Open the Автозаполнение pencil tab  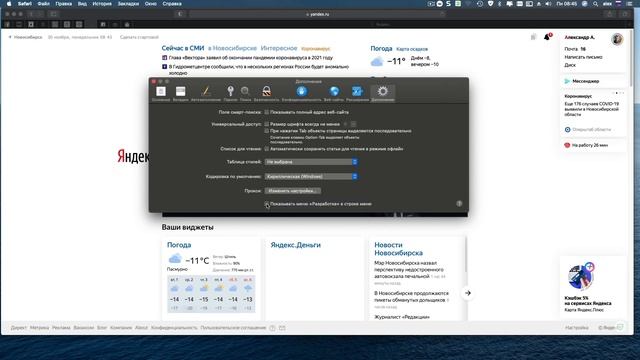coord(206,93)
